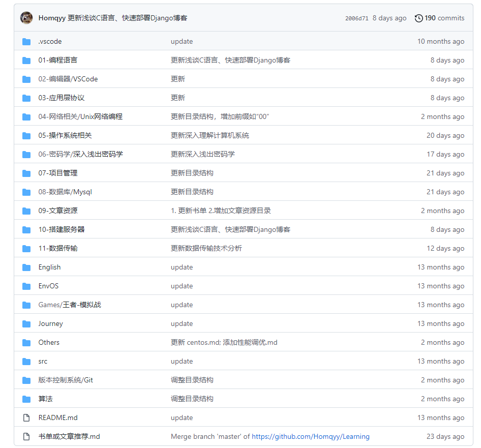Click the folder icon beside .vscode
The height and width of the screenshot is (448, 481).
pyautogui.click(x=26, y=42)
